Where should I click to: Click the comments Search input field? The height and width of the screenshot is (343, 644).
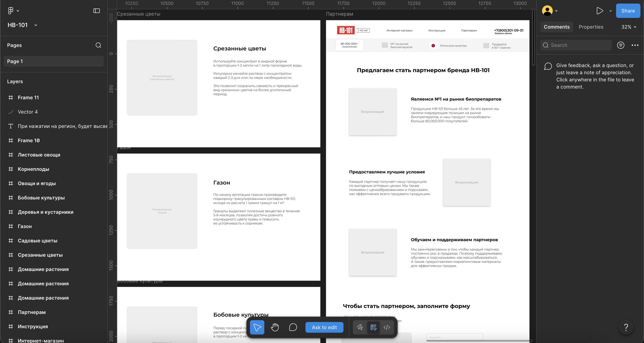(576, 45)
